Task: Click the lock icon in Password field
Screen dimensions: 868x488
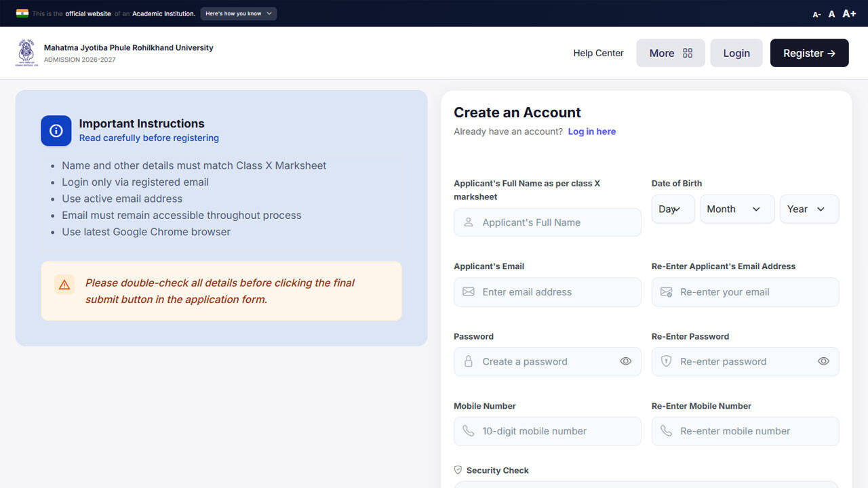Action: [468, 361]
